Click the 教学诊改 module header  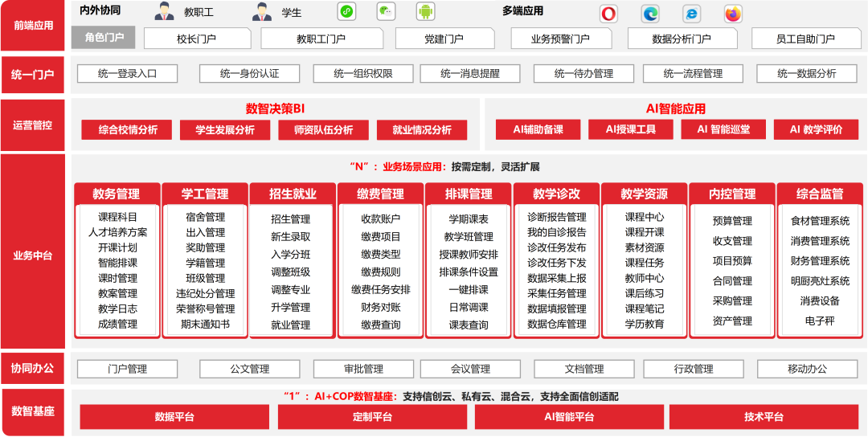556,194
